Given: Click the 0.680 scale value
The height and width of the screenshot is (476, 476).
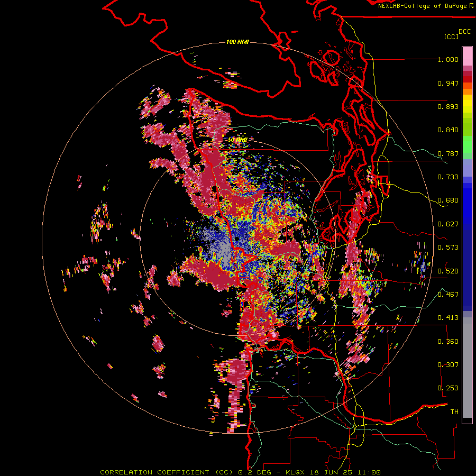Looking at the screenshot, I should pyautogui.click(x=448, y=200).
